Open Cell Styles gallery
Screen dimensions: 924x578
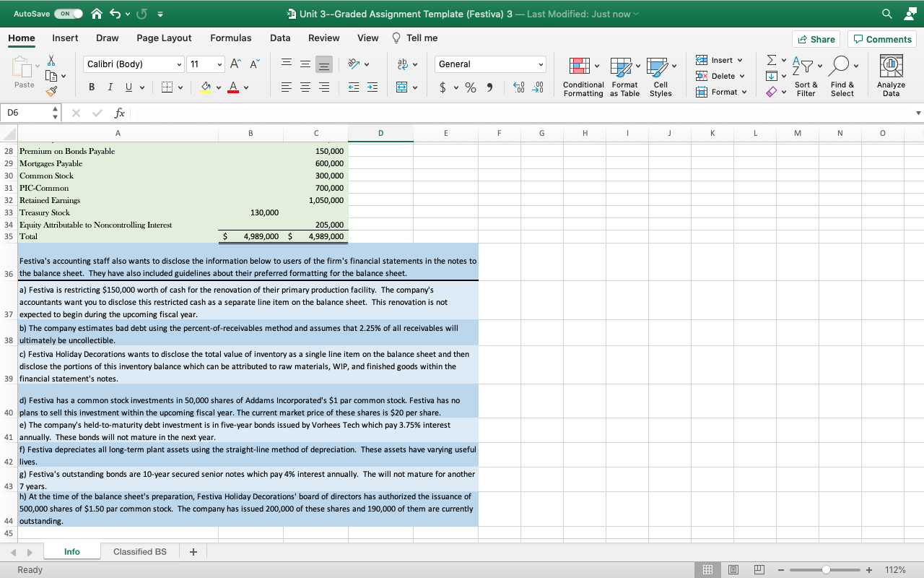click(661, 77)
